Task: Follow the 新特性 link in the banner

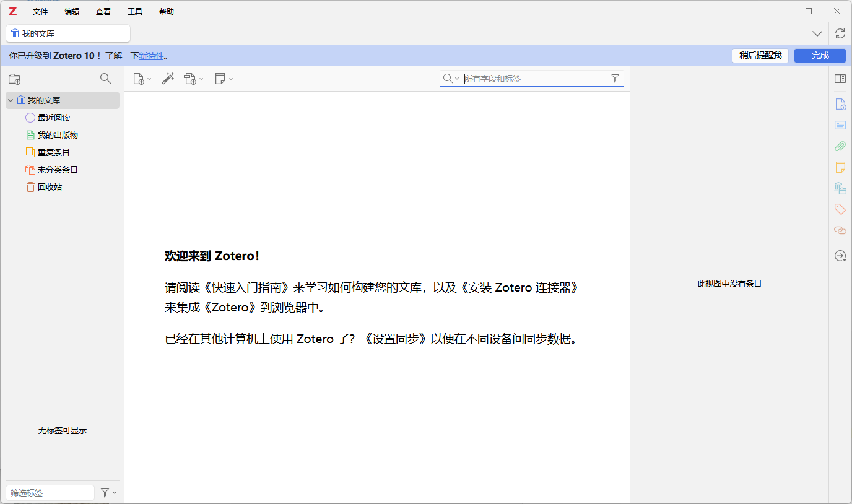Action: (x=151, y=56)
